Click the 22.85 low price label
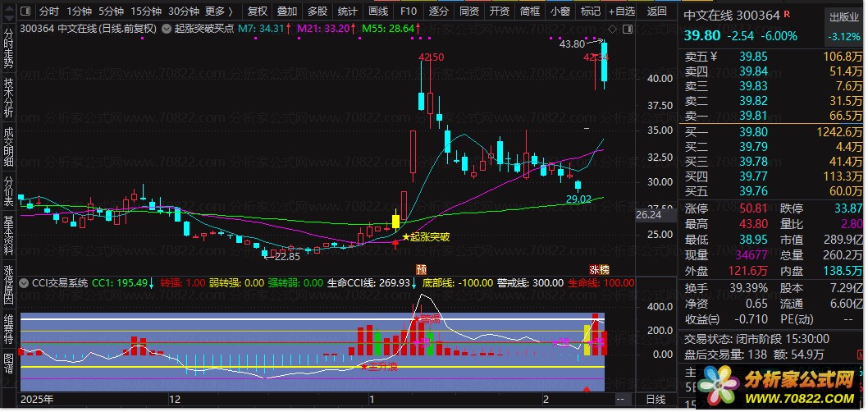The width and height of the screenshot is (868, 412). pos(287,256)
